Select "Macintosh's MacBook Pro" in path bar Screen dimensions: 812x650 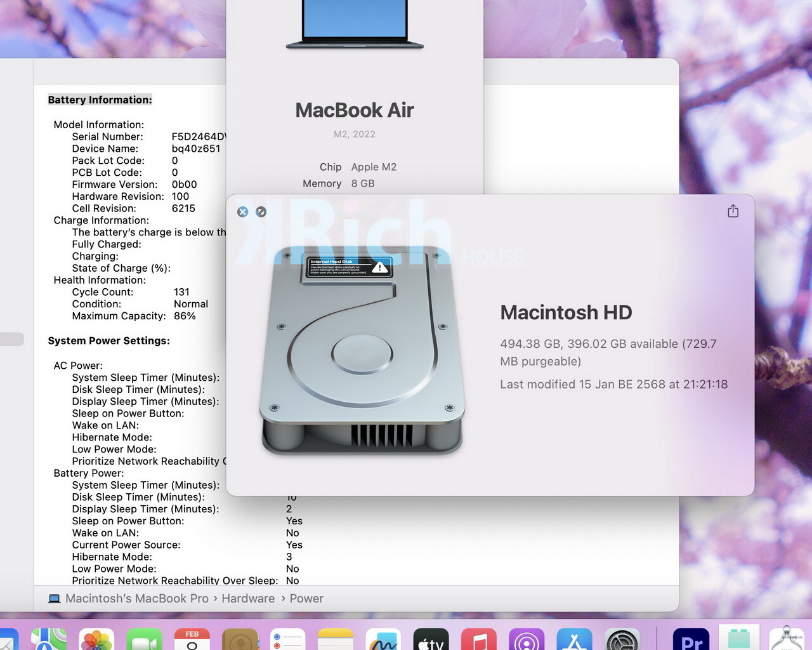(x=137, y=599)
